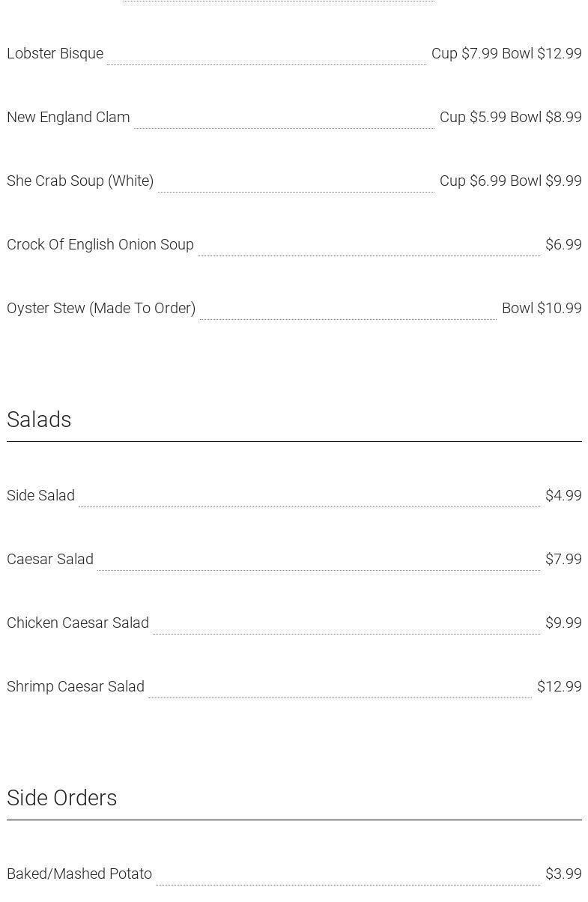Select the Shrimp Caesar Salad item
The image size is (588, 902).
[76, 687]
